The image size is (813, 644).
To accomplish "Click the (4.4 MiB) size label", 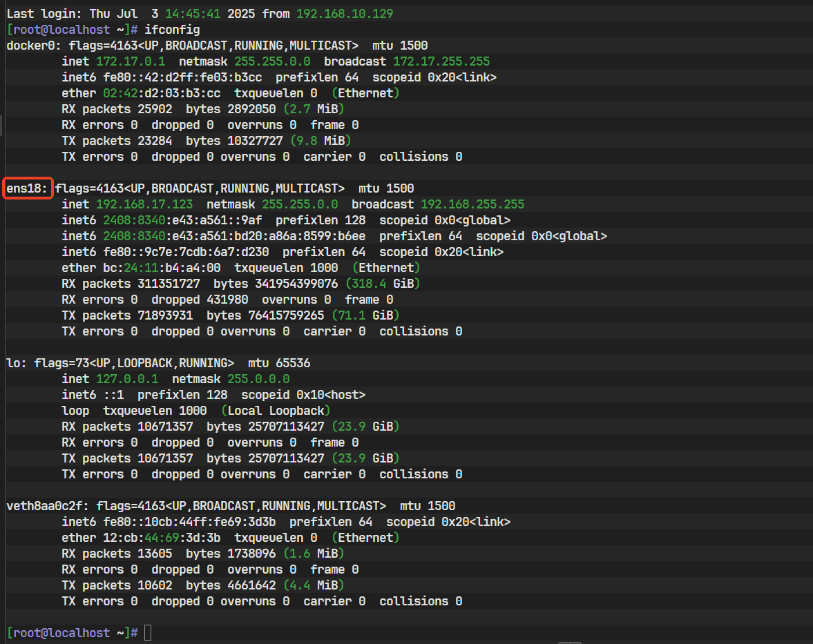I will coord(314,585).
